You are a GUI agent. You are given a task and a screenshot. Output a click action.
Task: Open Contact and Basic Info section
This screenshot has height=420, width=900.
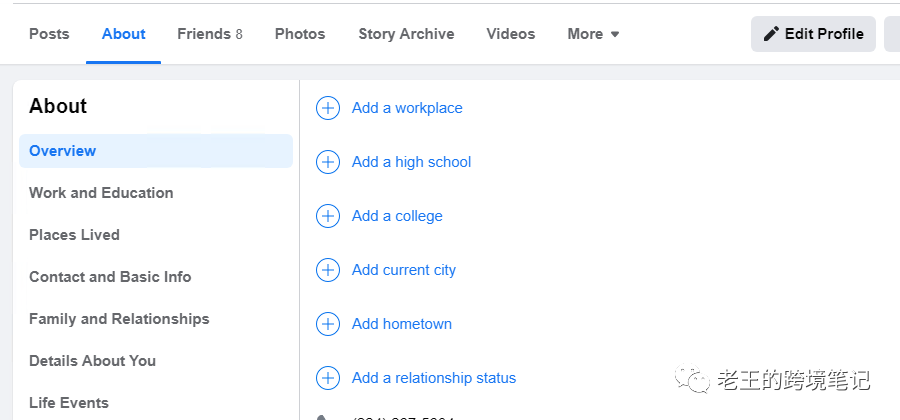tap(110, 277)
